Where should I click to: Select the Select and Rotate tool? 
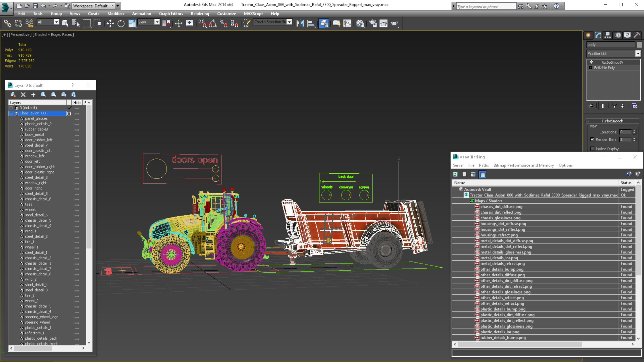121,23
